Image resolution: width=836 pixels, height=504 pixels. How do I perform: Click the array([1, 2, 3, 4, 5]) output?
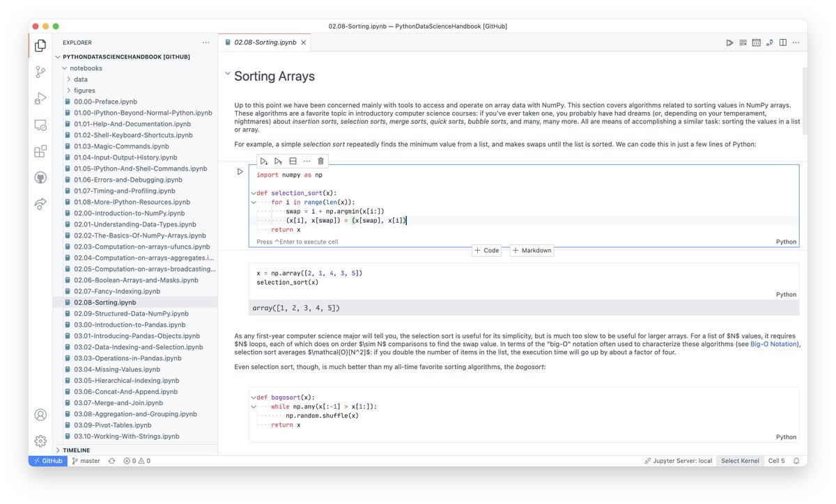click(524, 308)
